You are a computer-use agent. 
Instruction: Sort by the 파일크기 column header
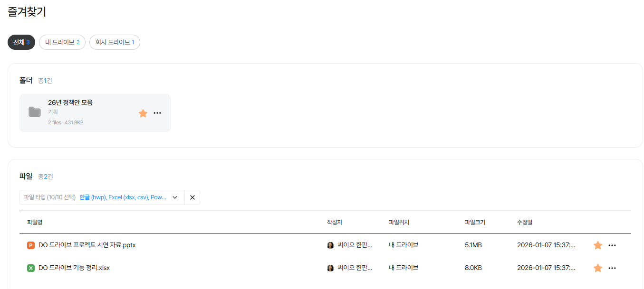tap(475, 222)
